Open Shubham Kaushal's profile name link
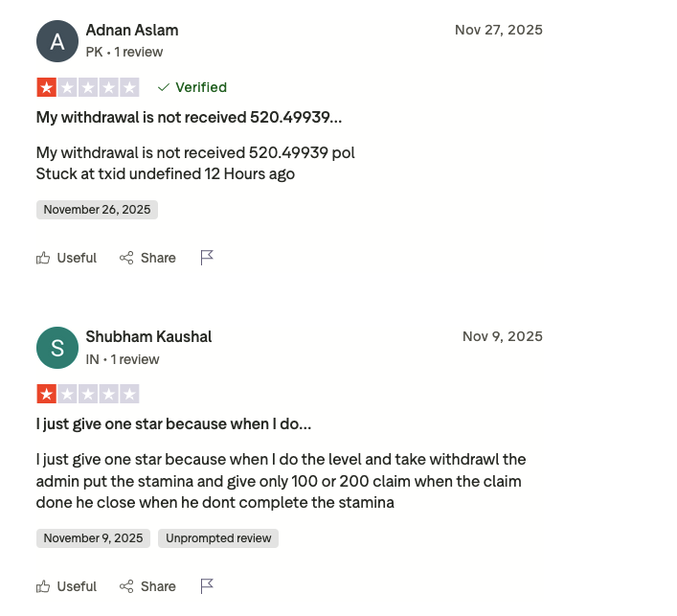The width and height of the screenshot is (677, 616). (x=148, y=336)
